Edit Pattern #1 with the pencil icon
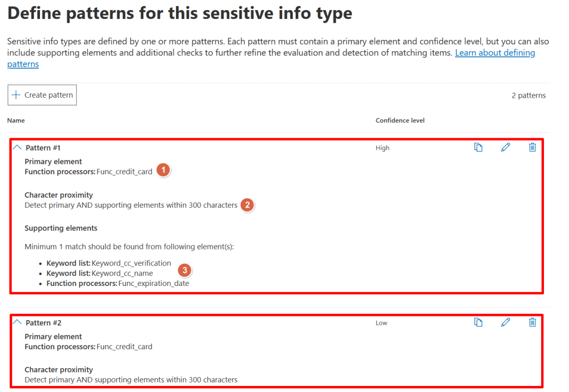Image resolution: width=569 pixels, height=392 pixels. tap(505, 147)
